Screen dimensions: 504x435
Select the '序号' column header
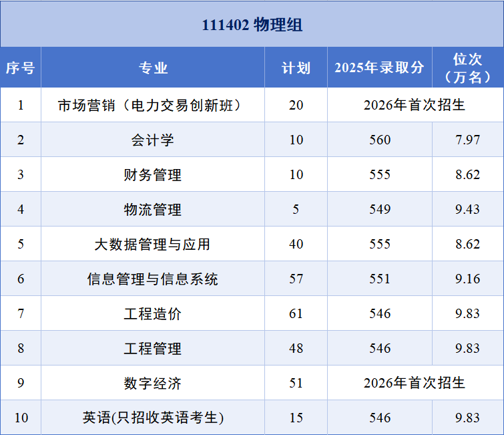[21, 68]
